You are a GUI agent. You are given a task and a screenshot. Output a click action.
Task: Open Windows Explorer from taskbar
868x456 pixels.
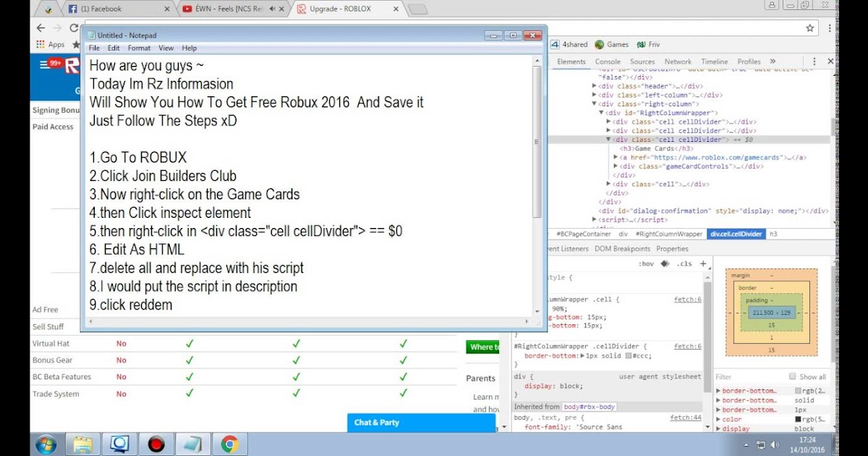tap(83, 444)
